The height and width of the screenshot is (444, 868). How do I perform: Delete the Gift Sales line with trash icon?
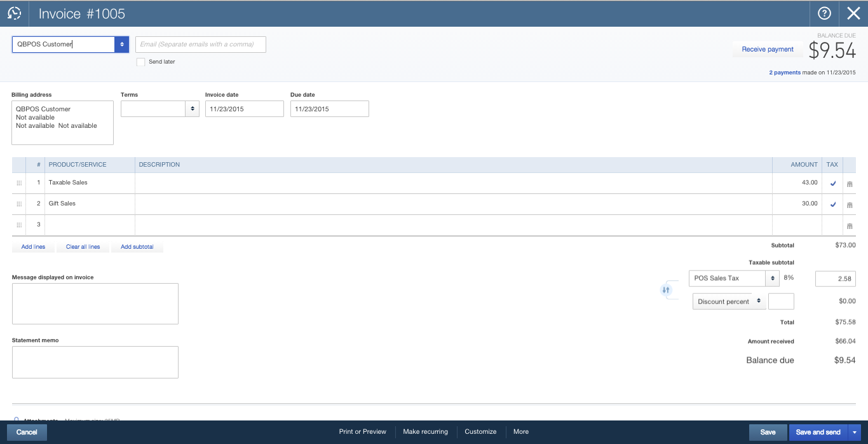850,205
